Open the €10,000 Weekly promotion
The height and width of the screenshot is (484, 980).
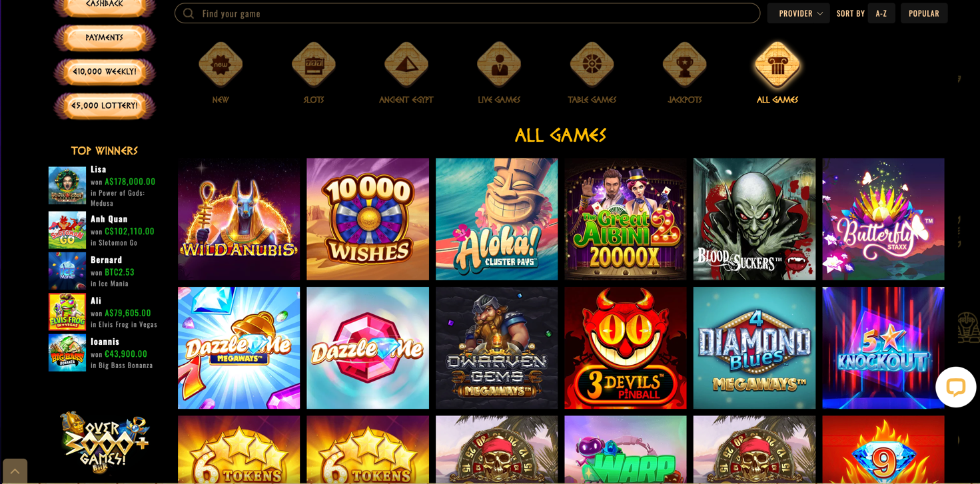[x=105, y=72]
